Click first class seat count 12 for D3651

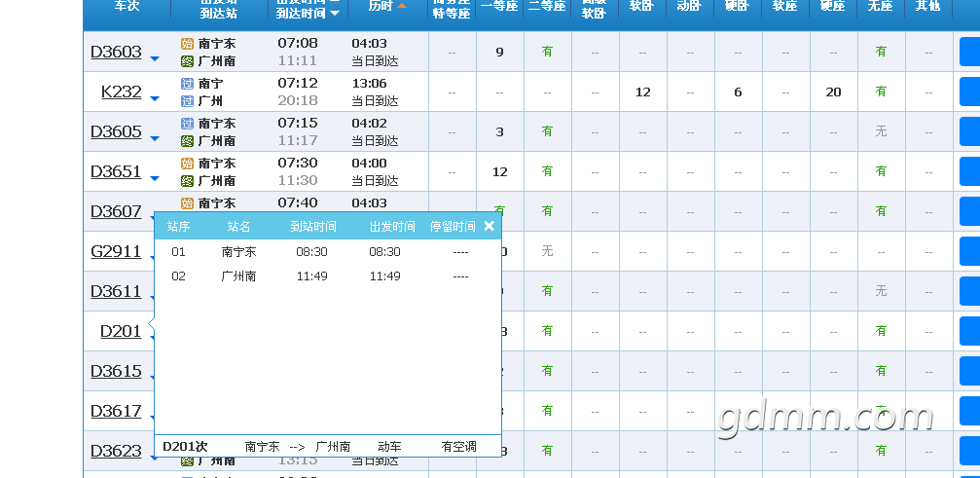click(500, 172)
